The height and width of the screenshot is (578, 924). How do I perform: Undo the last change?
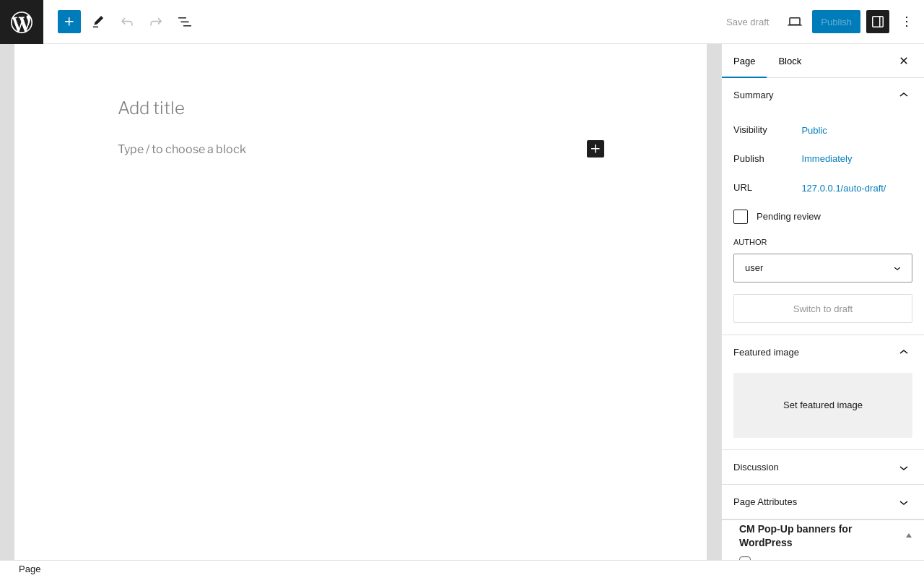[127, 22]
